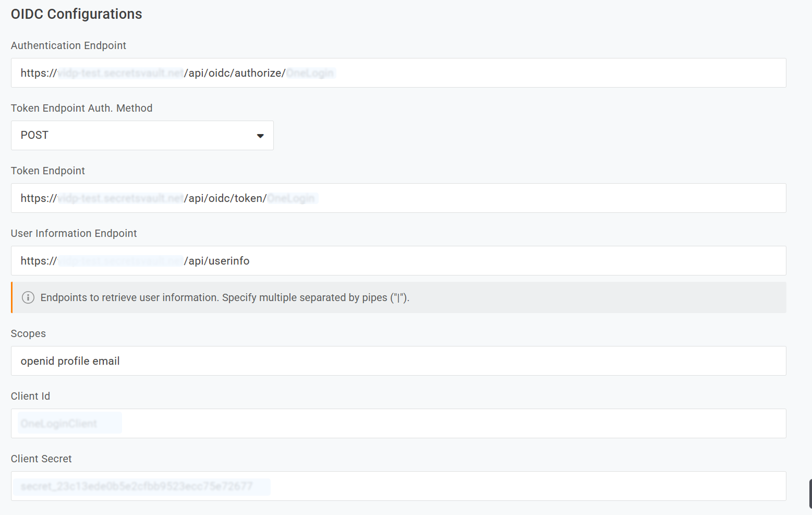Viewport: 812px width, 515px height.
Task: Click the Client Secret label
Action: click(41, 459)
